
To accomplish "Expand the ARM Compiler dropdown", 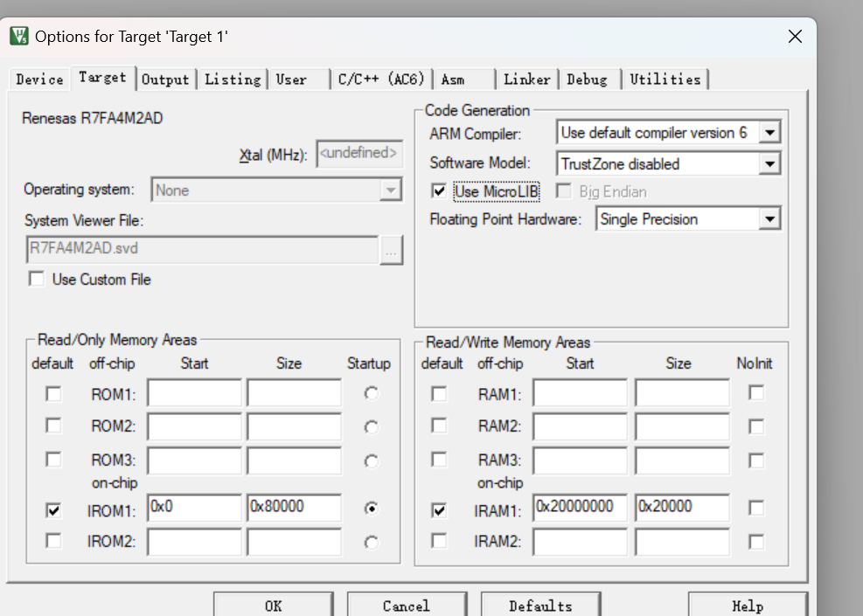I will click(769, 133).
